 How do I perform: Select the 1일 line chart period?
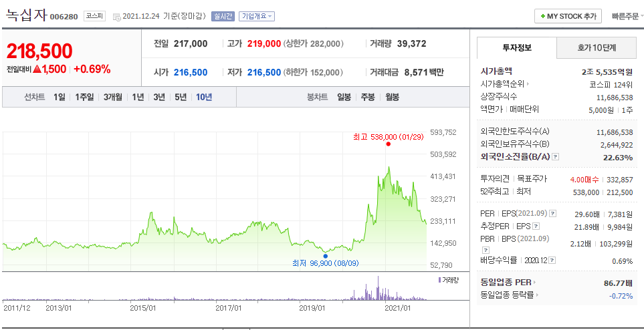[59, 98]
